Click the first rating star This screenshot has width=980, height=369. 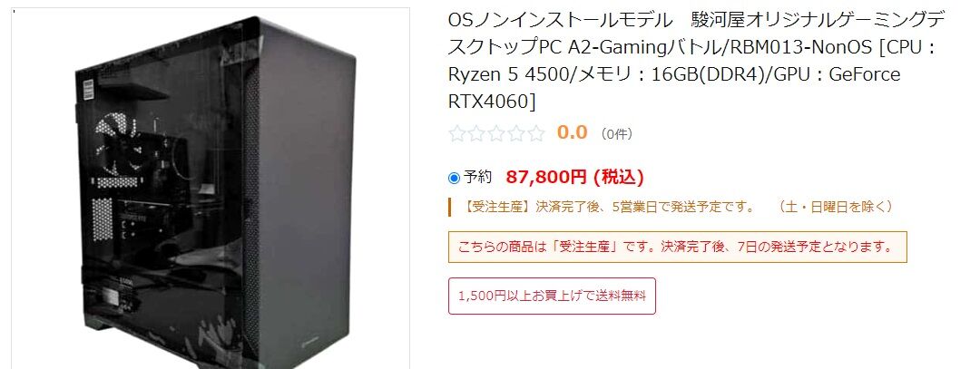[x=456, y=133]
